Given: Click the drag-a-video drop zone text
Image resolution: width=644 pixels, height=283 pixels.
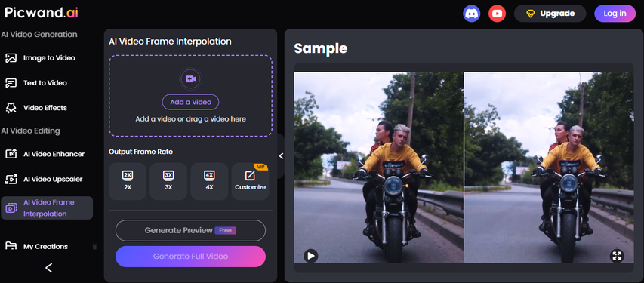Looking at the screenshot, I should click(190, 119).
